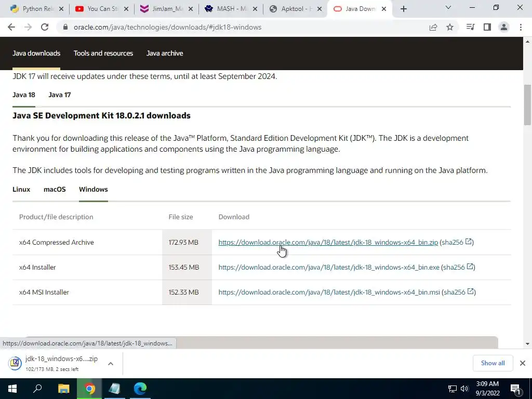Switch to the Linux downloads tab
The width and height of the screenshot is (532, 399).
[x=21, y=189]
